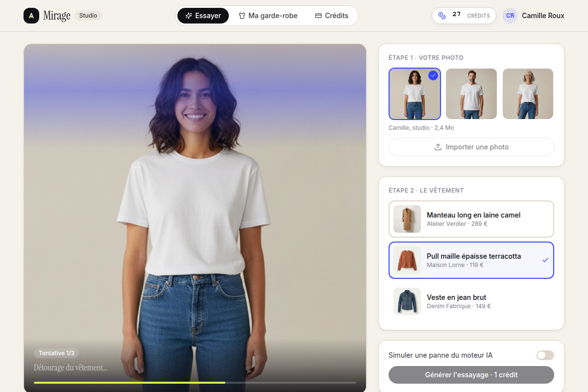Click the checkmark on terracotta sweater row
The height and width of the screenshot is (392, 588).
pyautogui.click(x=545, y=260)
